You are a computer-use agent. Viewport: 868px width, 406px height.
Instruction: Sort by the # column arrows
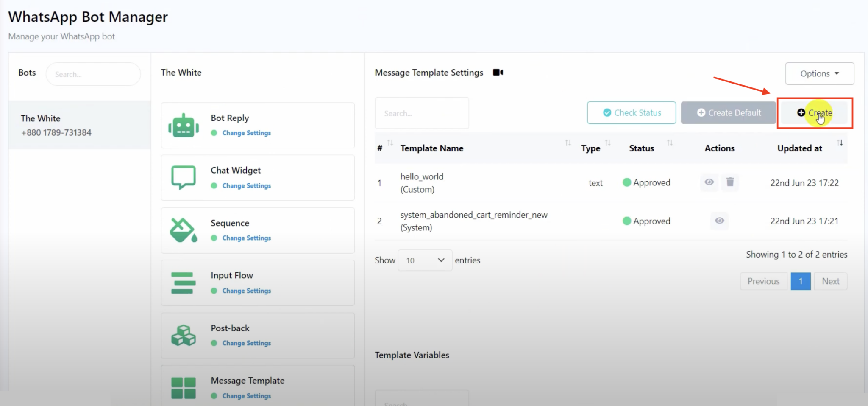pyautogui.click(x=390, y=143)
